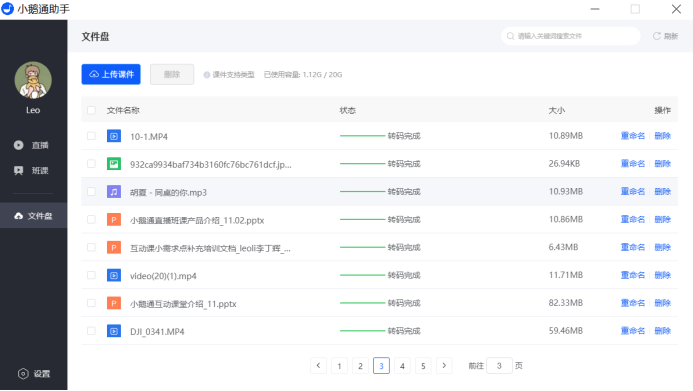This screenshot has height=391, width=693.
Task: Go to previous page with left chevron
Action: tap(318, 365)
